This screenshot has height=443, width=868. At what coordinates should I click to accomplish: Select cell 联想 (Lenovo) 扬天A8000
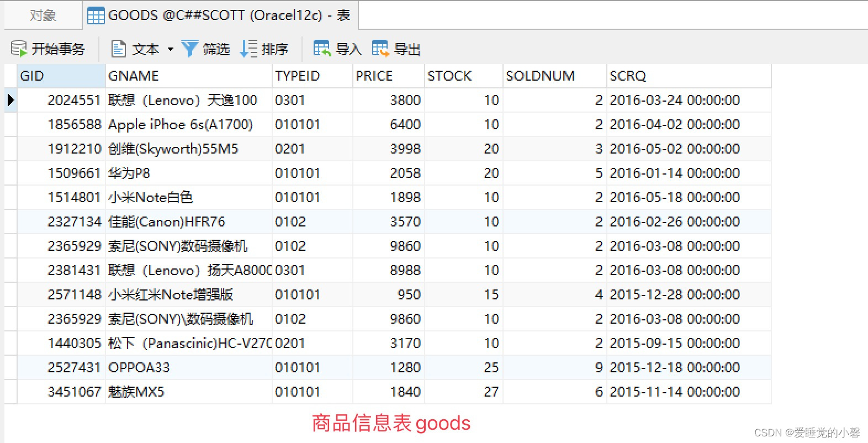189,270
